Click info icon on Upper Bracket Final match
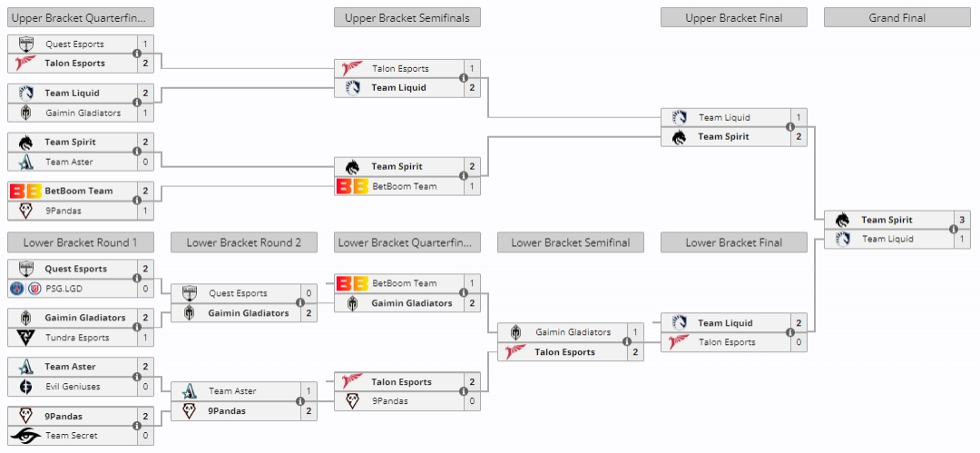This screenshot has height=453, width=980. tap(789, 127)
